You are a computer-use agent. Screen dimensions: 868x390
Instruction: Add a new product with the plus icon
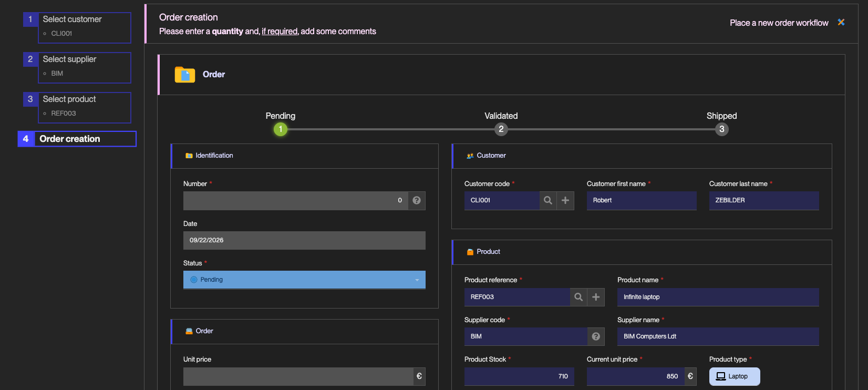coord(596,297)
